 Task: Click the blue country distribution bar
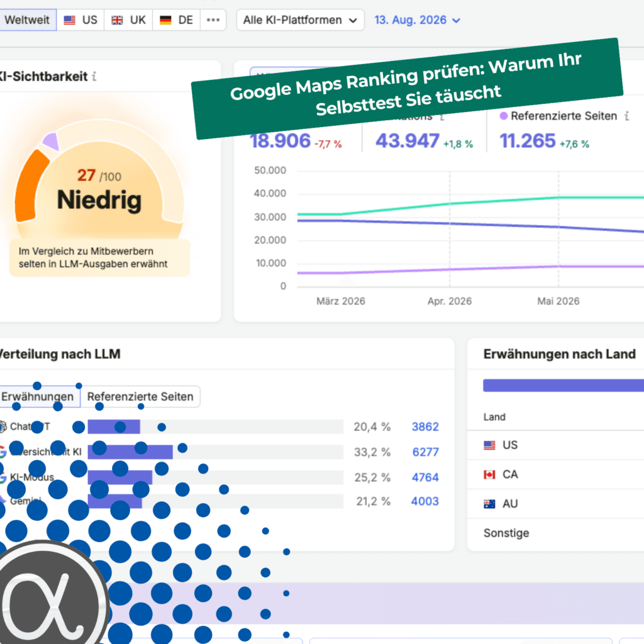coord(563,386)
